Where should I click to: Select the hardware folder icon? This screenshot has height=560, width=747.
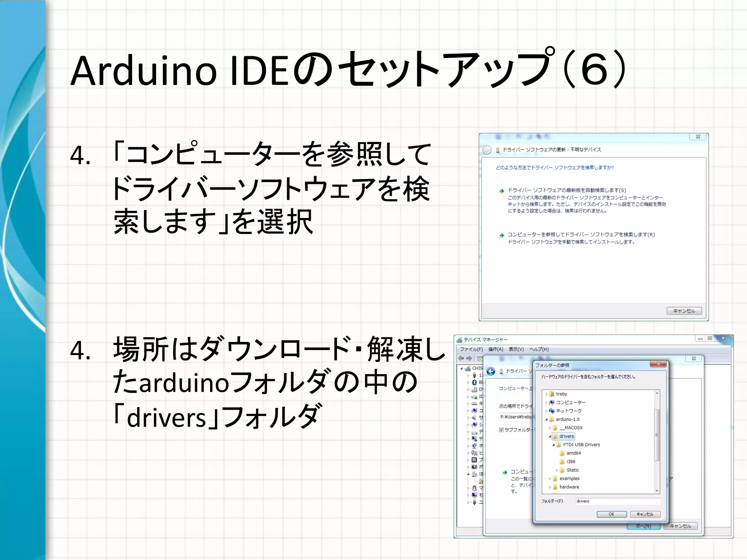click(555, 487)
